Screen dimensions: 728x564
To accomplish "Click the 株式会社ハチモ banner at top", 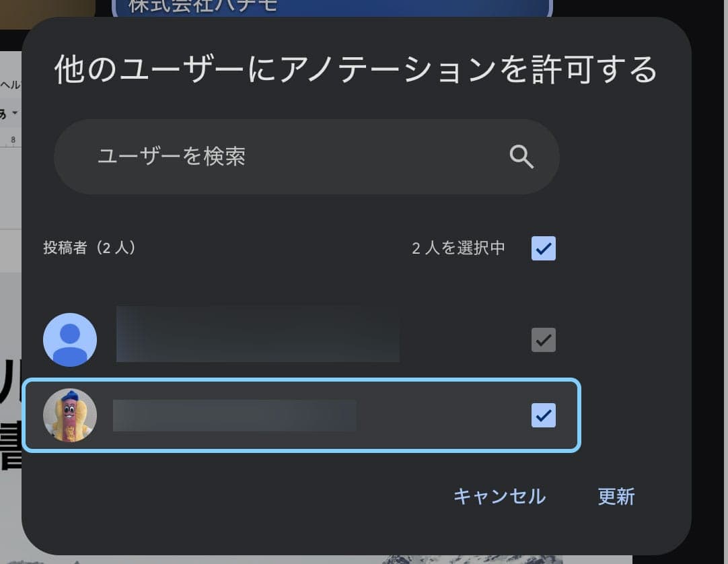I will 331,7.
